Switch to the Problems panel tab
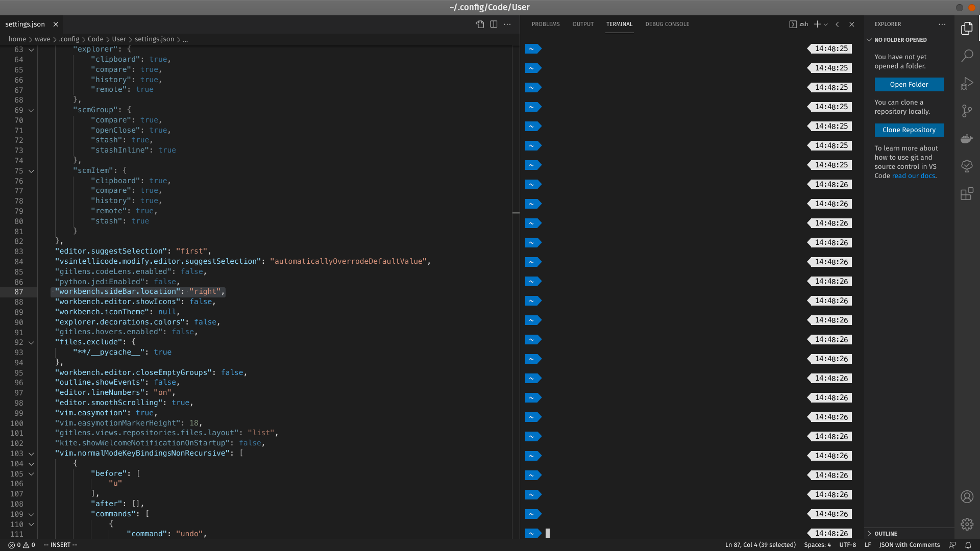Viewport: 980px width, 551px height. 546,24
